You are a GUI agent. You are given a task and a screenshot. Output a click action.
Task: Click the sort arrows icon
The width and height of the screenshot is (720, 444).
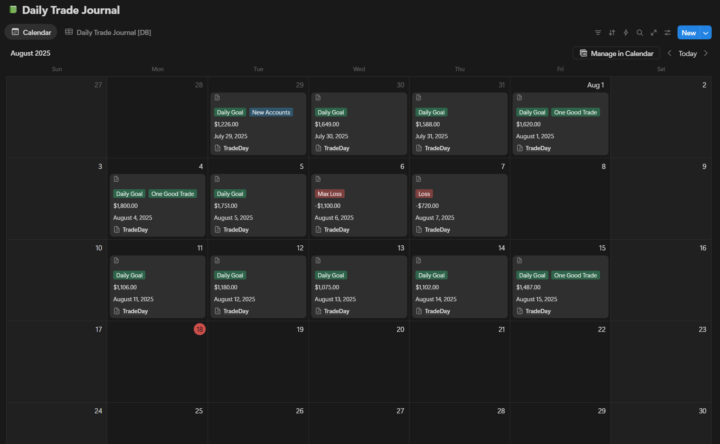tap(612, 33)
